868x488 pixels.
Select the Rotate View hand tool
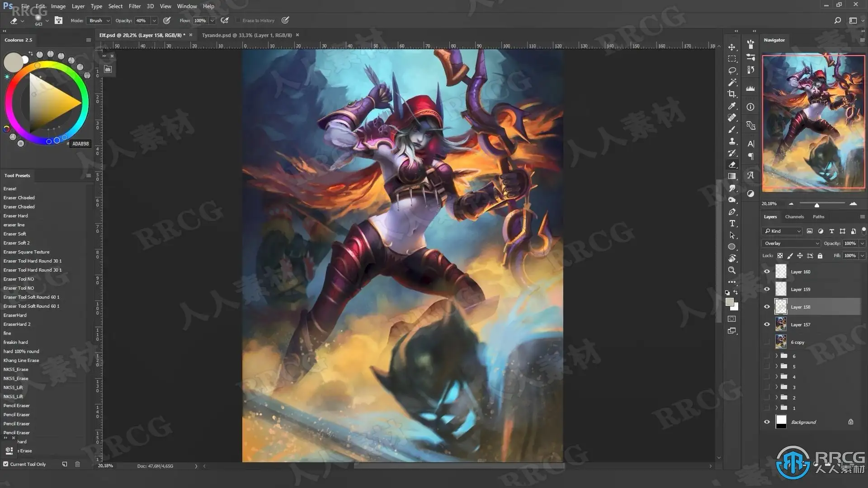732,258
